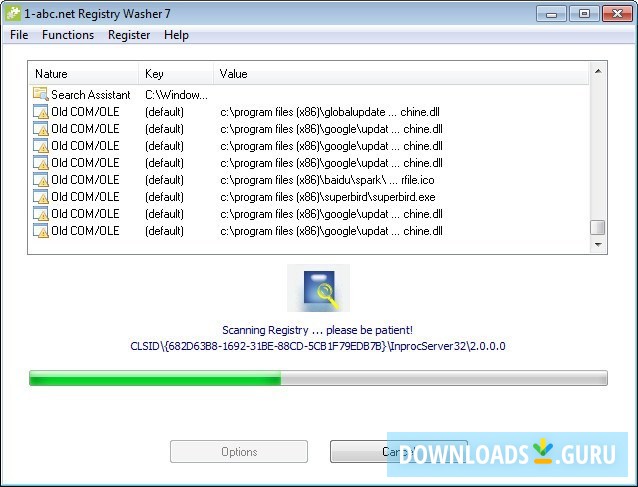Open the Help menu
638x487 pixels.
(x=176, y=35)
